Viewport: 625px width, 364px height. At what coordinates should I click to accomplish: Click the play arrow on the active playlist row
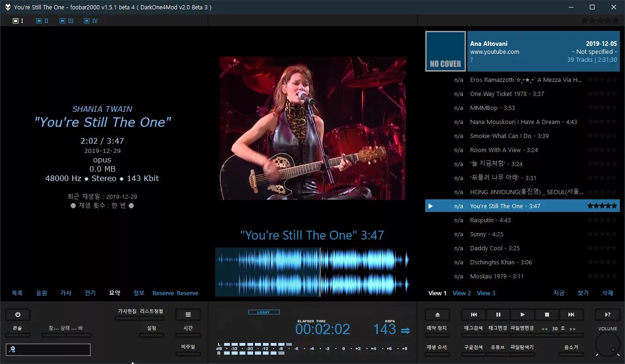tap(430, 206)
